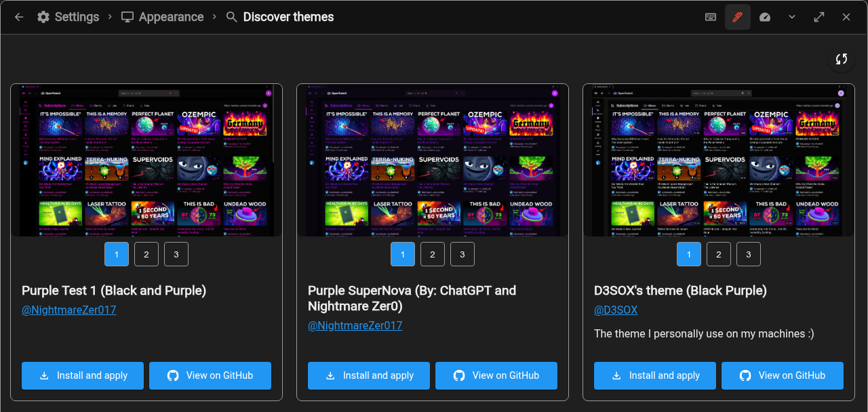This screenshot has width=868, height=412.
Task: Open the keyboard shortcuts icon
Action: coord(711,17)
